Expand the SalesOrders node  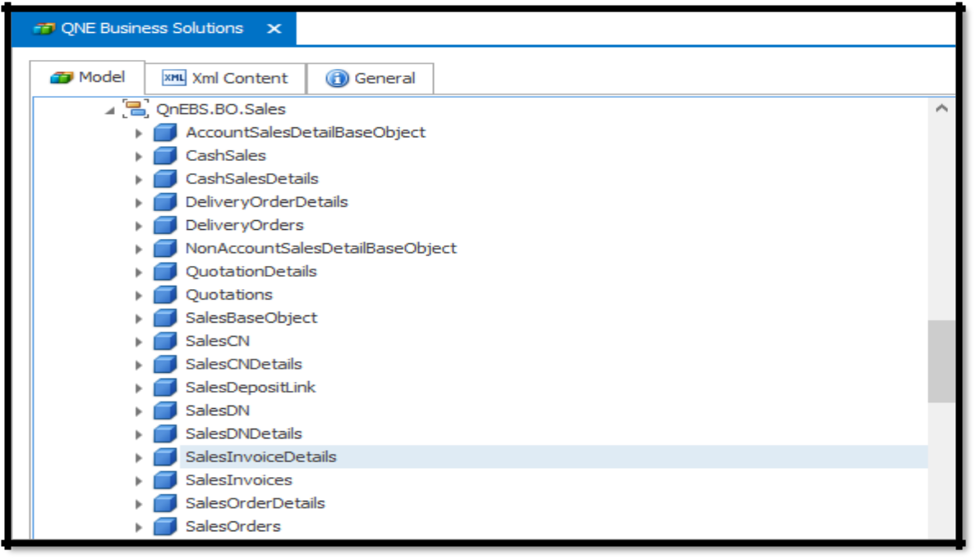pos(139,527)
